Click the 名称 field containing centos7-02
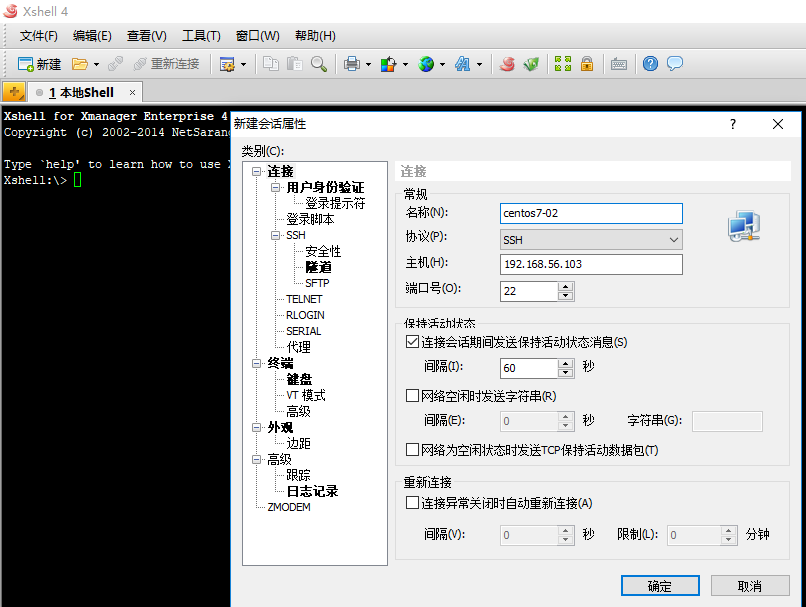The height and width of the screenshot is (607, 806). (591, 213)
